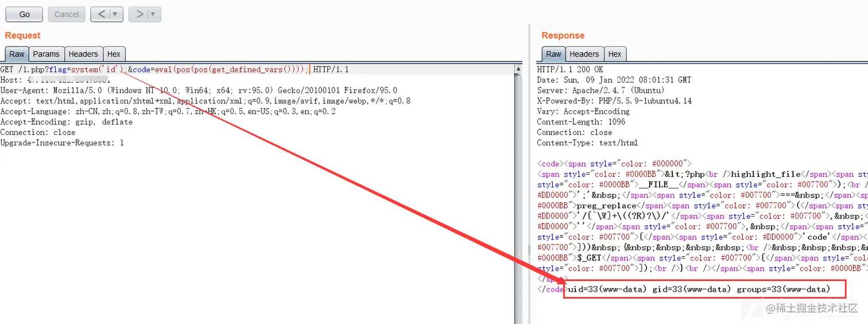Click the X-Powered-By: PHP header line
868x324 pixels.
pyautogui.click(x=614, y=101)
